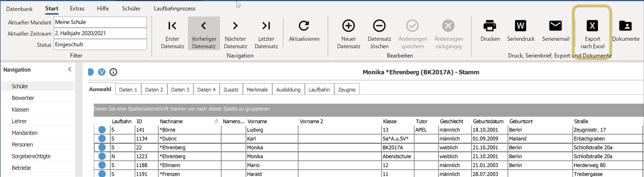Sort by Geschlecht column header
Viewport: 644px width, 177px height.
tap(455, 121)
